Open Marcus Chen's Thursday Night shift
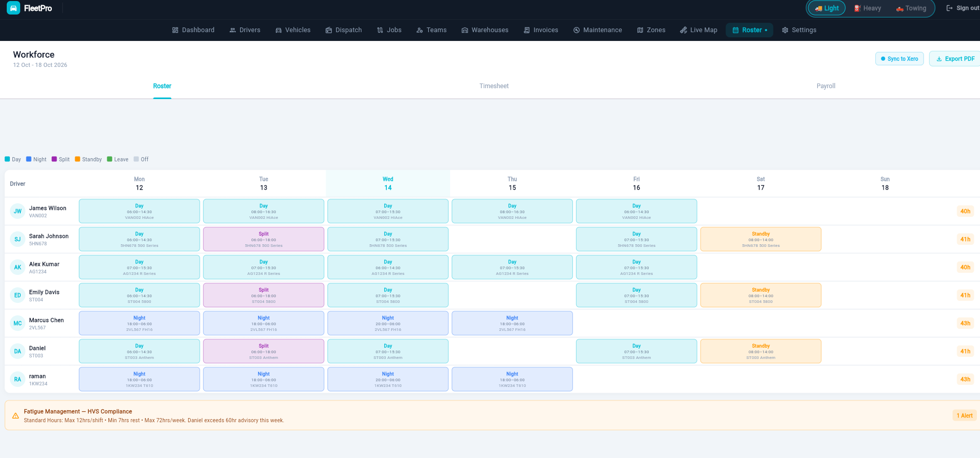This screenshot has height=458, width=980. click(x=512, y=323)
